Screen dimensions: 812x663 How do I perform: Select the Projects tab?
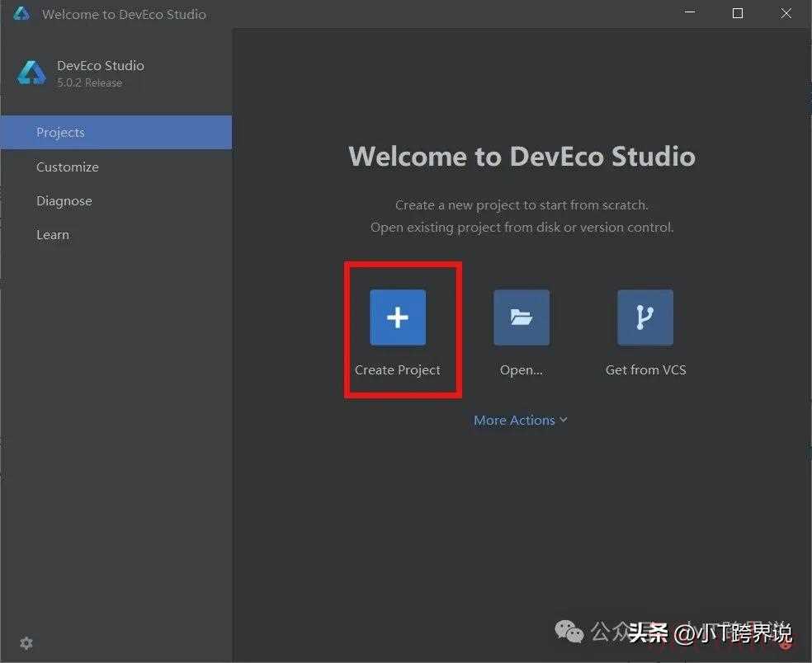(116, 133)
